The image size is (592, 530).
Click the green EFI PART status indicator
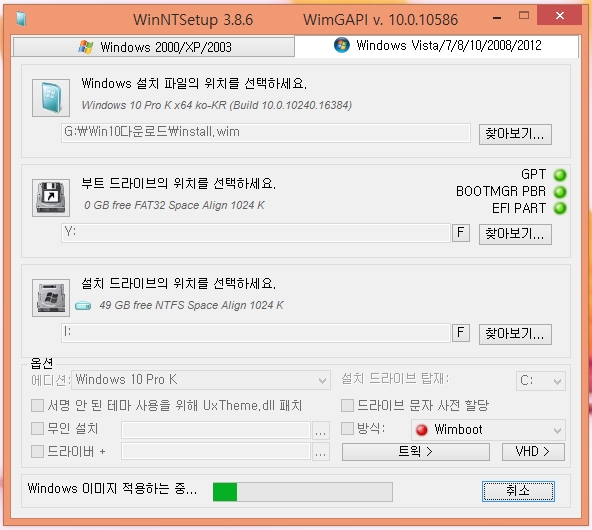(560, 208)
